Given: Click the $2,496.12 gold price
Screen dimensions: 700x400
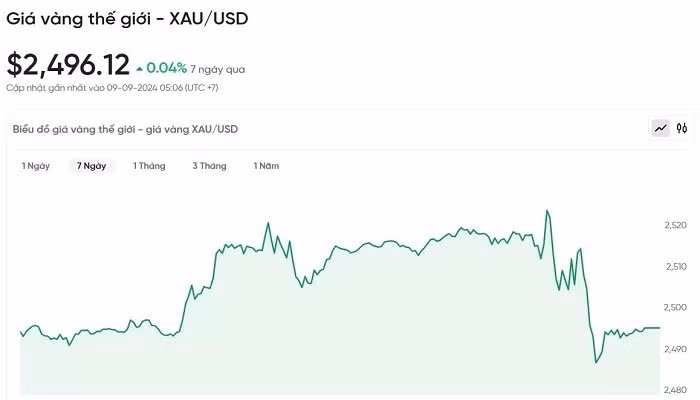Looking at the screenshot, I should click(68, 65).
